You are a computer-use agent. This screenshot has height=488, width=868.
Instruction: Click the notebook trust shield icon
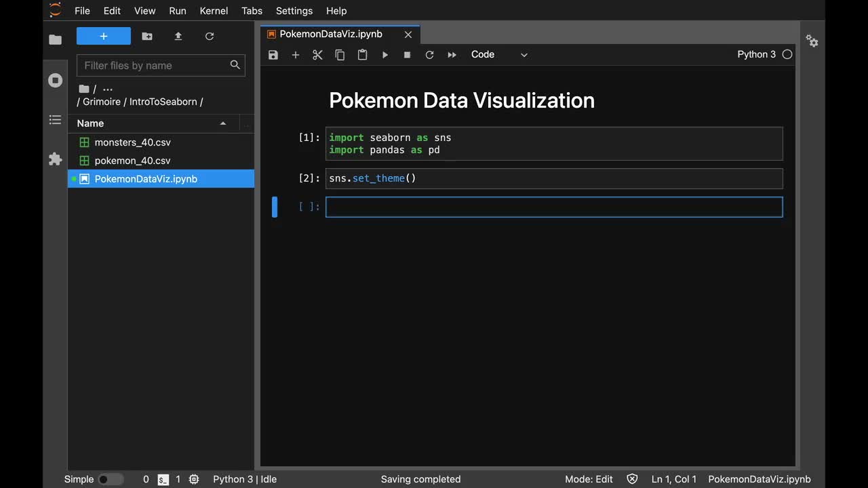[x=632, y=479]
